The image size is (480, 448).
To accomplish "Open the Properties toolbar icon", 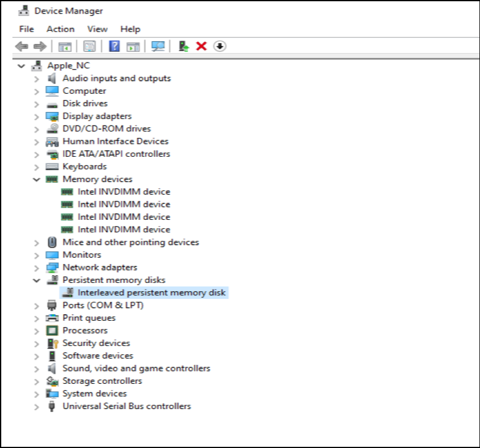I will [x=90, y=47].
